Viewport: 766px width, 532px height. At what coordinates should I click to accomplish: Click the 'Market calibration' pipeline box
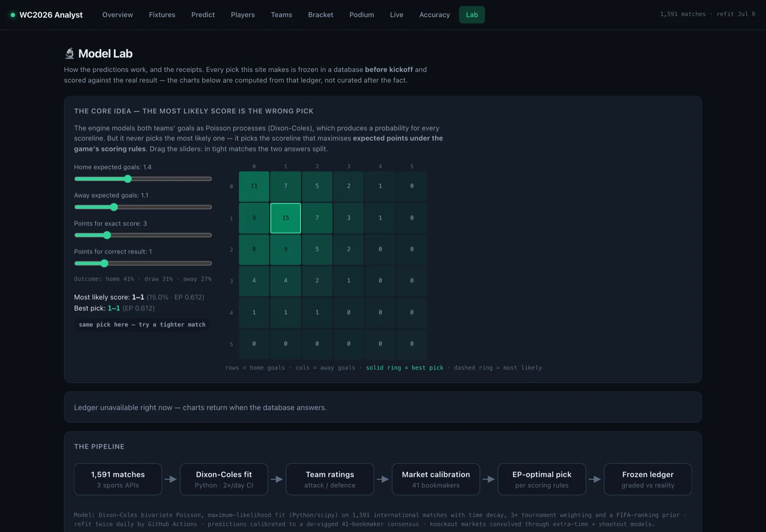[x=436, y=479]
